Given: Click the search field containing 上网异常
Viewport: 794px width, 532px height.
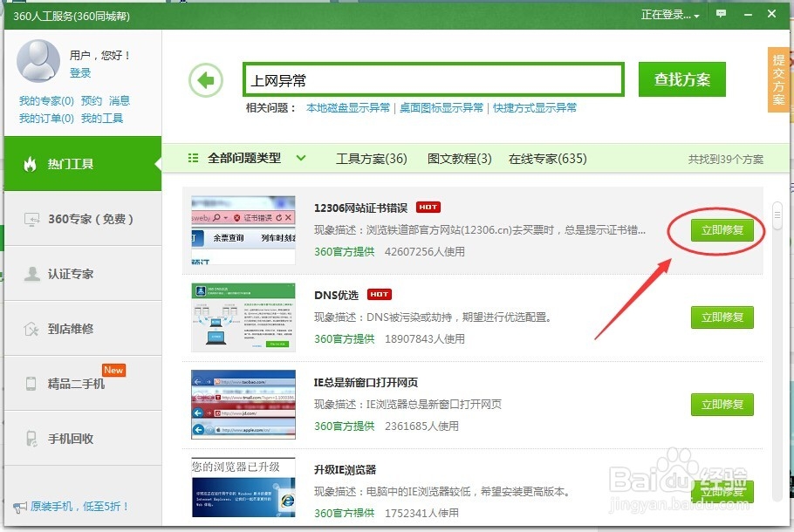Looking at the screenshot, I should click(434, 79).
